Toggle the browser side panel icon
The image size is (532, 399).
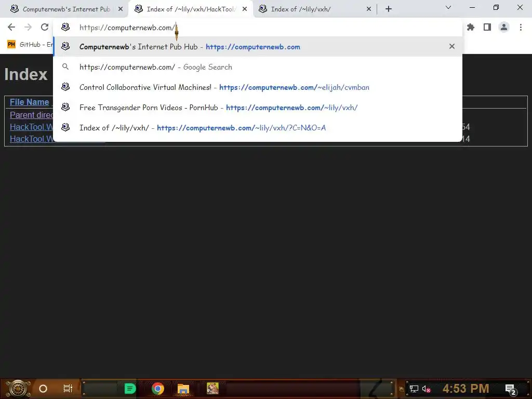[x=487, y=27]
